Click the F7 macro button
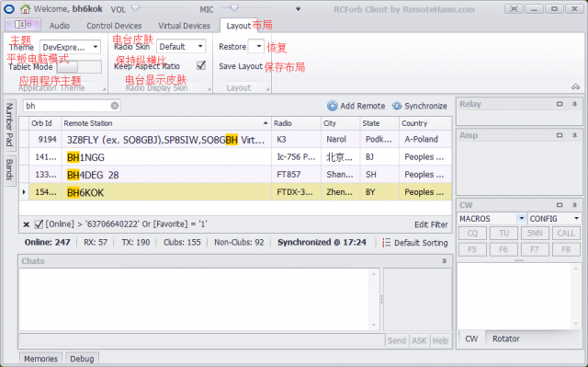 pos(535,249)
